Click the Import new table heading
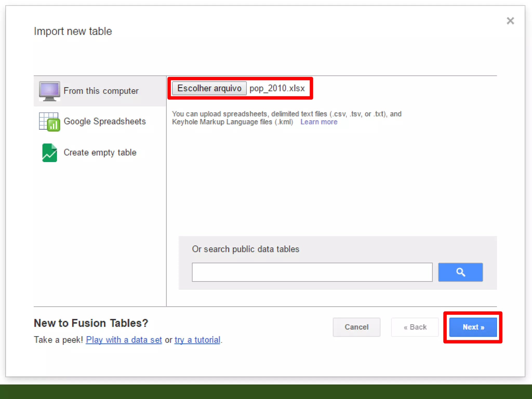The image size is (532, 399). pyautogui.click(x=73, y=31)
